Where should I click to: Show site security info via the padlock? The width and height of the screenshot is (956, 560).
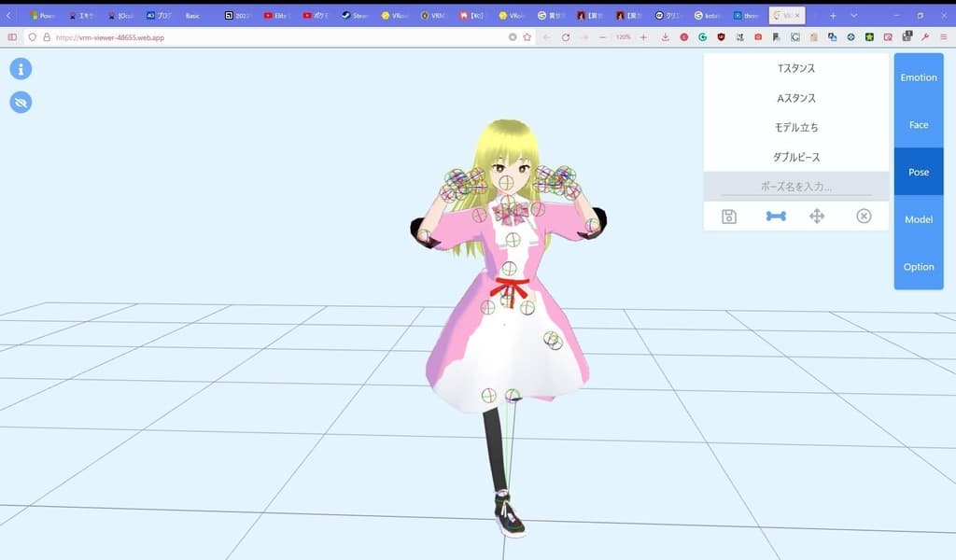pyautogui.click(x=47, y=37)
